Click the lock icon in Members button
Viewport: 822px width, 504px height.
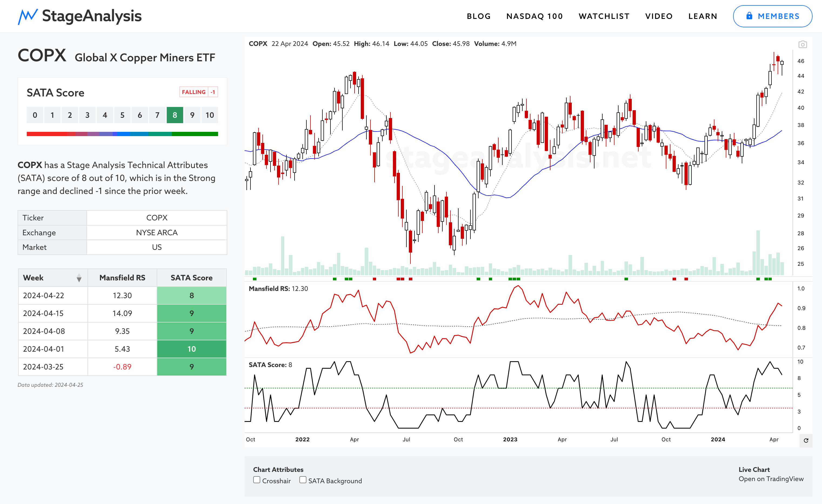pos(749,16)
